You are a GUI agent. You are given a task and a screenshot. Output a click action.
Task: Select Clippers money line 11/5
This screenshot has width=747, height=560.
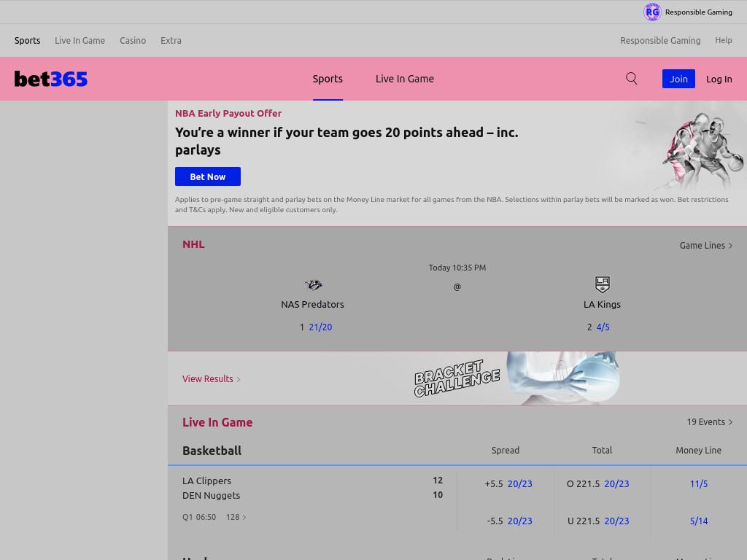coord(699,484)
